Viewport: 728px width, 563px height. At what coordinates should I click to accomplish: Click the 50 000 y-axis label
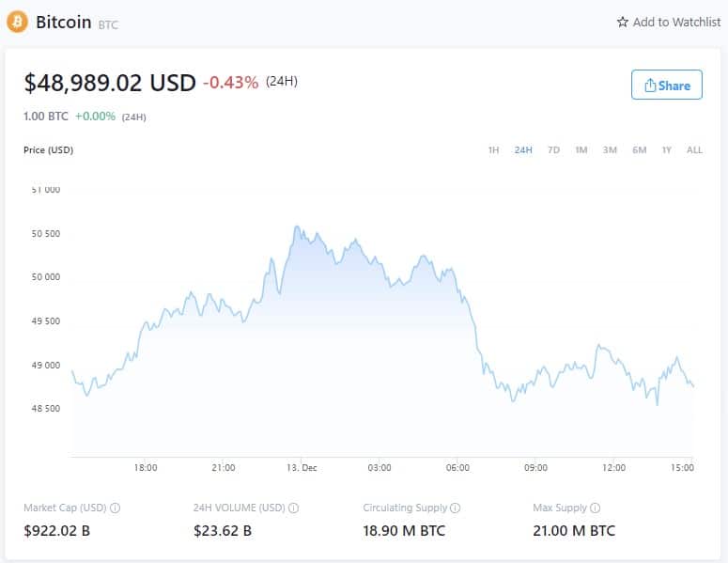(x=46, y=277)
